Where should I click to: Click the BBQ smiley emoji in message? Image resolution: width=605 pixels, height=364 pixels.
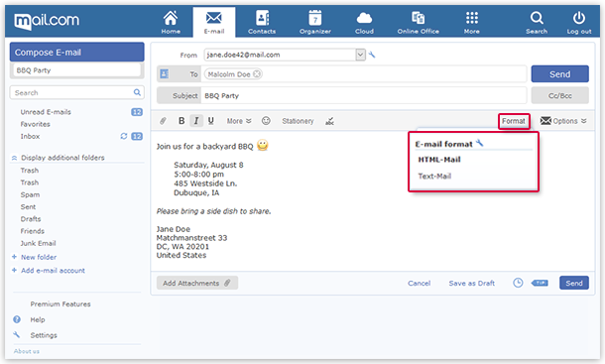pos(263,145)
